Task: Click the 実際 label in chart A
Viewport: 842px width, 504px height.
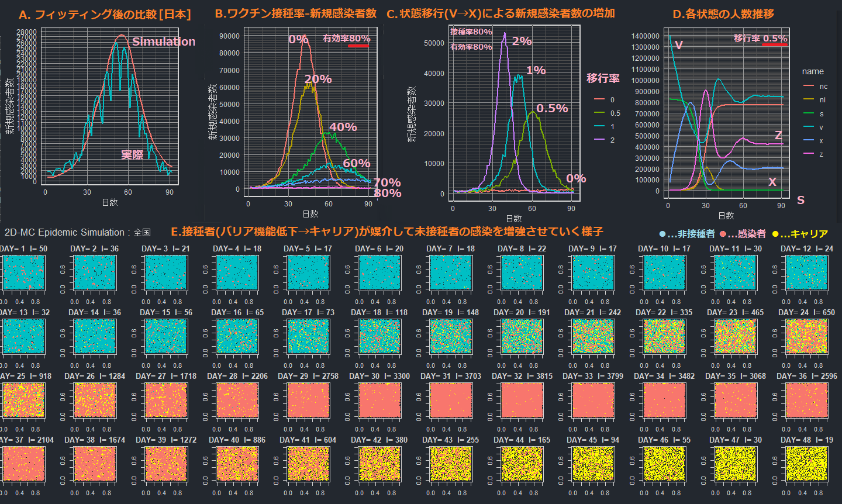Action: (132, 154)
